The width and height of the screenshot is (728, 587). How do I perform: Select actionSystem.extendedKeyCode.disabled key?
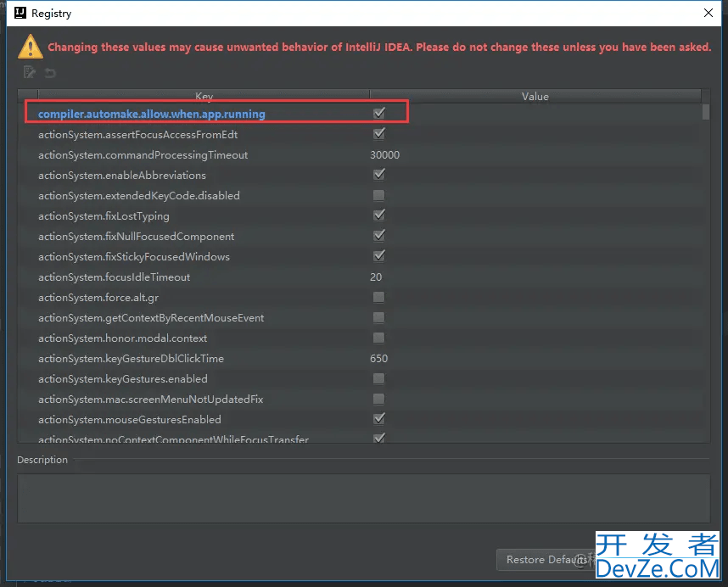tap(139, 196)
